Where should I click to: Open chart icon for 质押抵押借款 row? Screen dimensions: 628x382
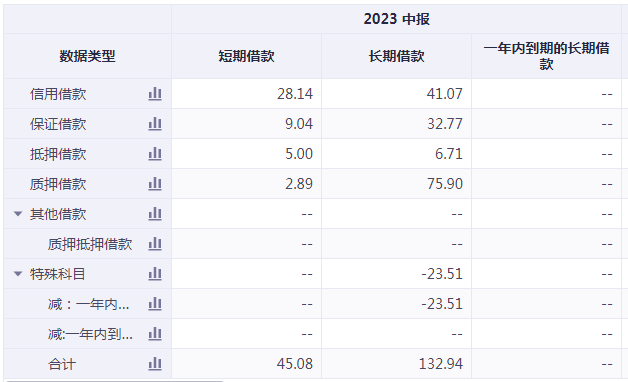point(155,244)
